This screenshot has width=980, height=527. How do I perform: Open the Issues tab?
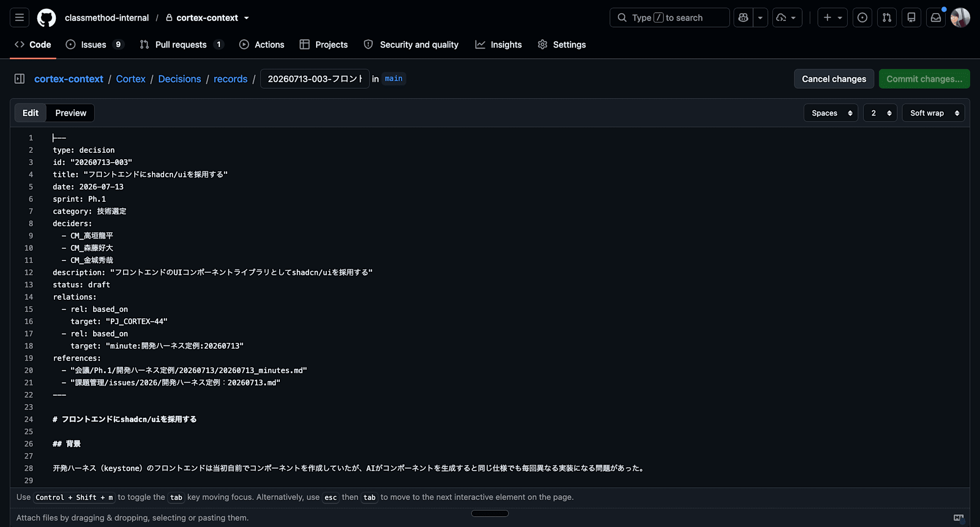tap(95, 45)
